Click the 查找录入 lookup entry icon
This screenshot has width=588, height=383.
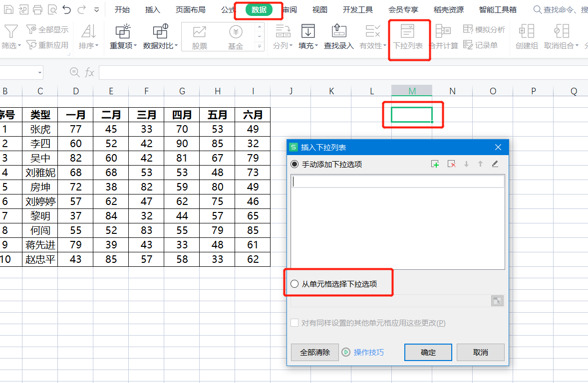(338, 31)
